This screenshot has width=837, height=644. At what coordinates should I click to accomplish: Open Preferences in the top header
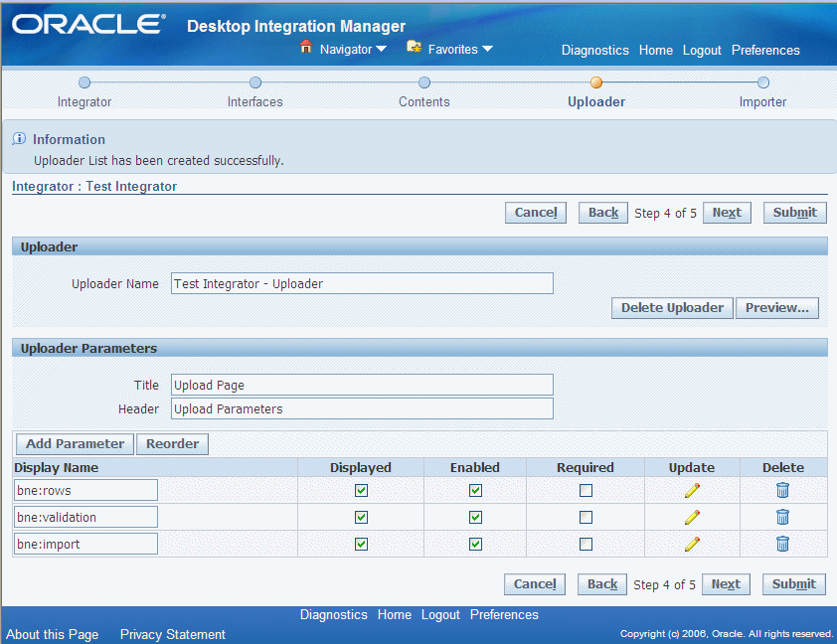765,50
